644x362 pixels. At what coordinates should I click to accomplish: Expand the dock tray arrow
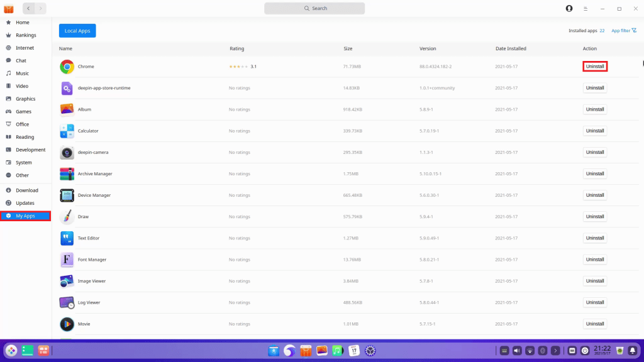[557, 350]
